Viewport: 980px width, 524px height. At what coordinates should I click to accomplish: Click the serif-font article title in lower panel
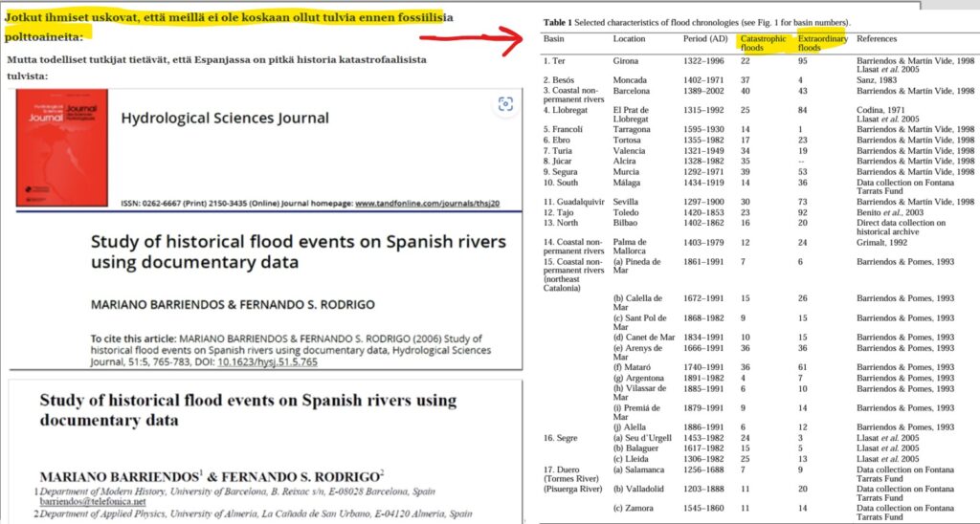248,409
